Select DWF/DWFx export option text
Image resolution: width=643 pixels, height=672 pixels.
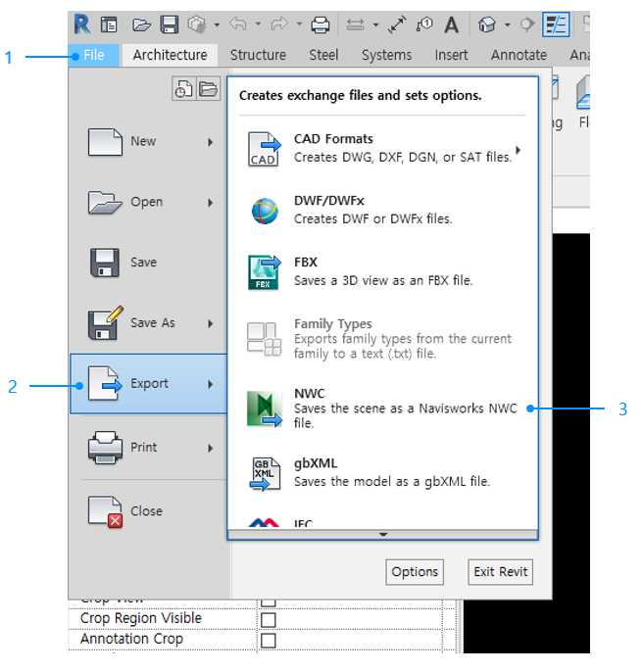(372, 210)
